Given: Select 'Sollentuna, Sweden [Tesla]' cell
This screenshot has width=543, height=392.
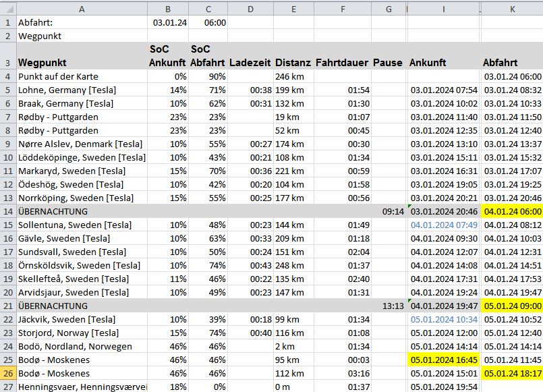Looking at the screenshot, I should 82,225.
